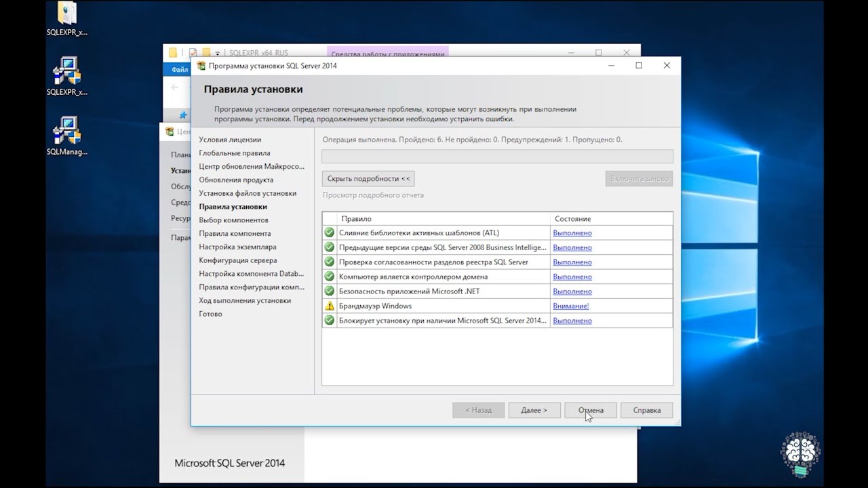The image size is (868, 488).
Task: Click green check icon for registry consistency check rule
Action: (x=330, y=262)
